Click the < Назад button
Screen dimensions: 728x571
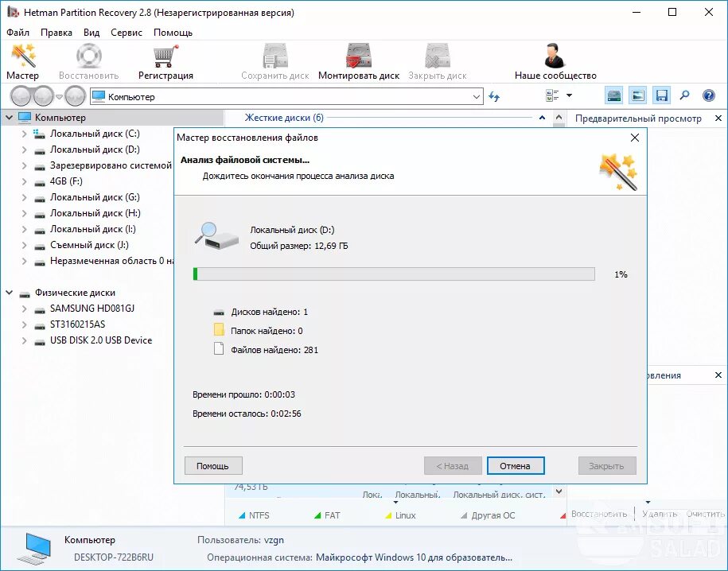coord(452,465)
